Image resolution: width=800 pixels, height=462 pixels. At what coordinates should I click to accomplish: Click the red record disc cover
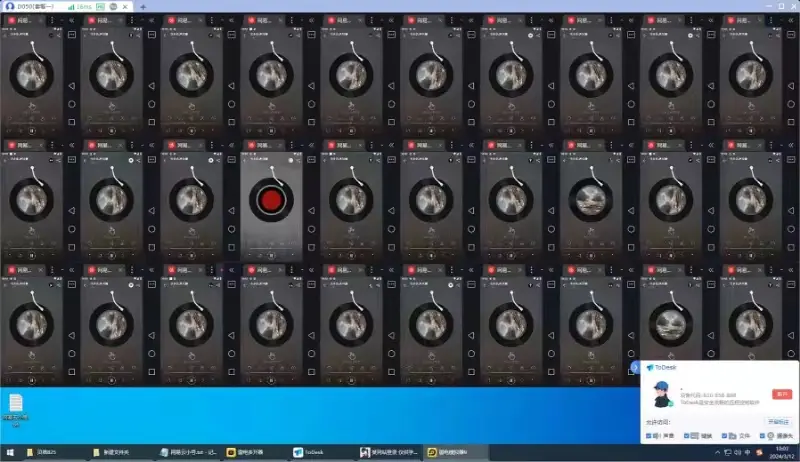click(271, 200)
